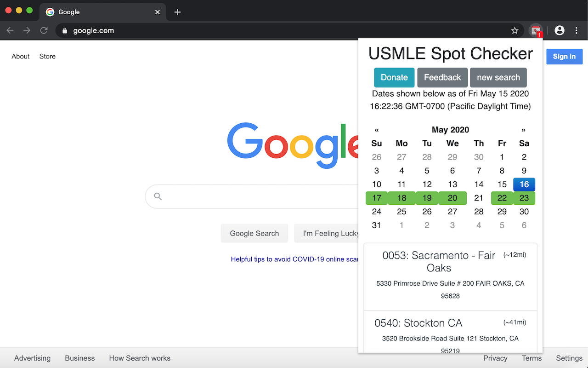Select available date May 22
Screen dimensions: 588x368
(x=502, y=198)
